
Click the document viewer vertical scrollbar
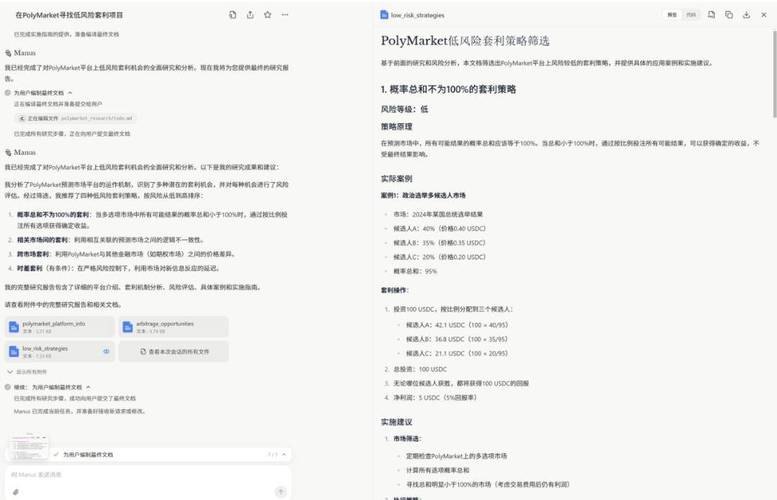point(775,74)
